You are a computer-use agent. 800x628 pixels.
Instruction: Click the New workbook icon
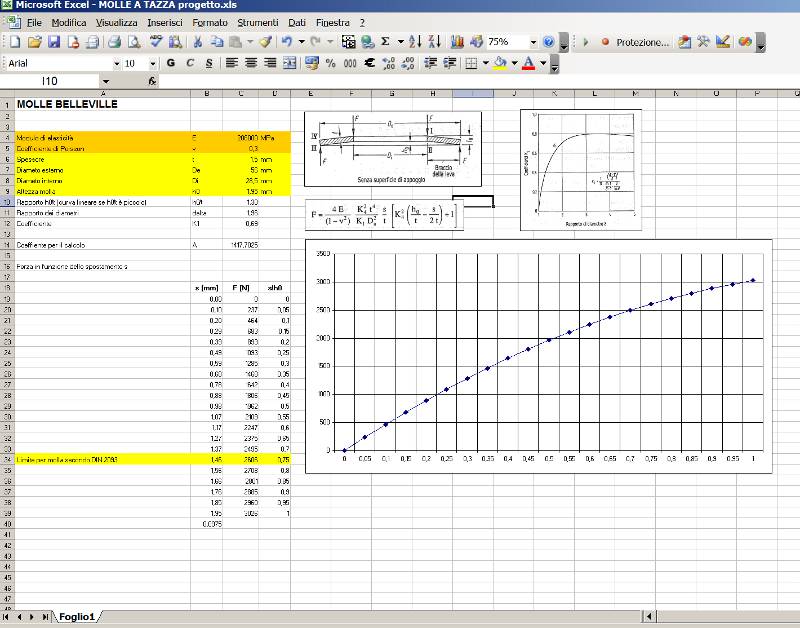click(15, 42)
